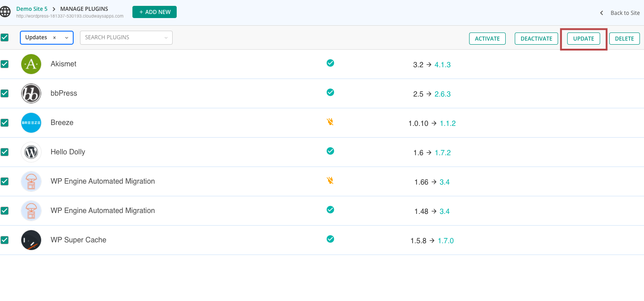The image size is (644, 301).
Task: Select the Breeze plugin name
Action: [62, 123]
